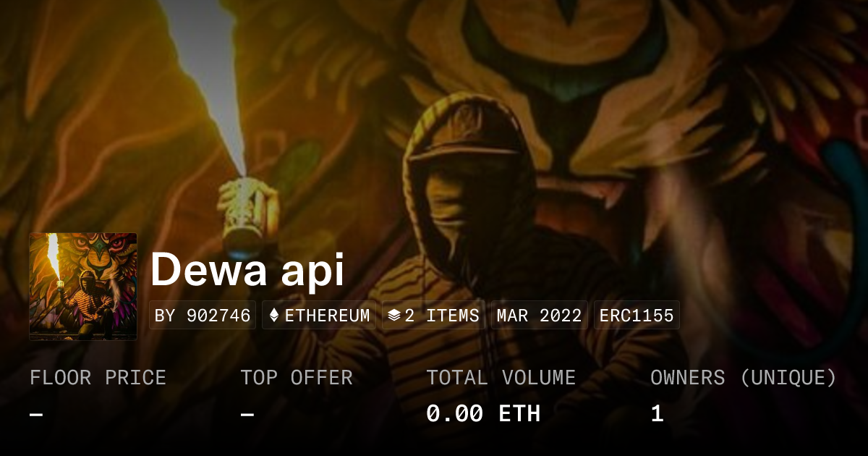The width and height of the screenshot is (868, 456).
Task: Click the 2 ITEMS badge
Action: pos(433,316)
